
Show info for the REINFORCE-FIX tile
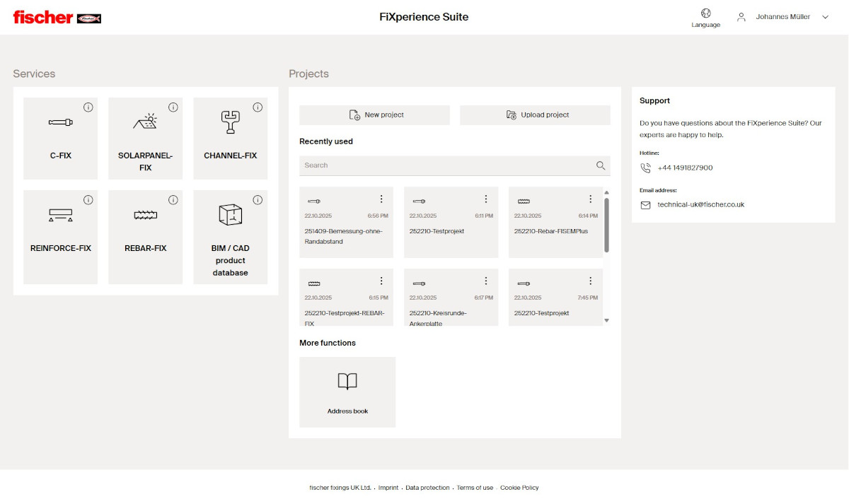tap(88, 200)
